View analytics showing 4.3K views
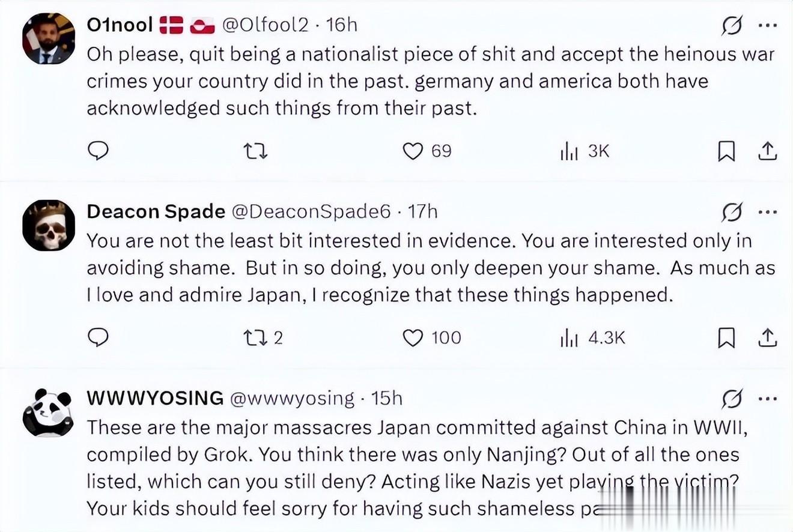Image resolution: width=793 pixels, height=532 pixels. coord(569,338)
